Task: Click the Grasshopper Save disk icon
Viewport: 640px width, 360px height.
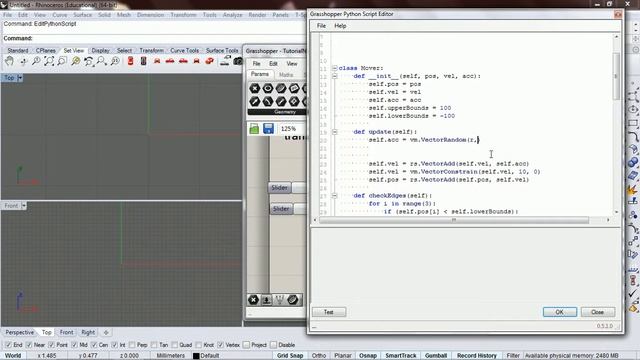Action: click(269, 129)
